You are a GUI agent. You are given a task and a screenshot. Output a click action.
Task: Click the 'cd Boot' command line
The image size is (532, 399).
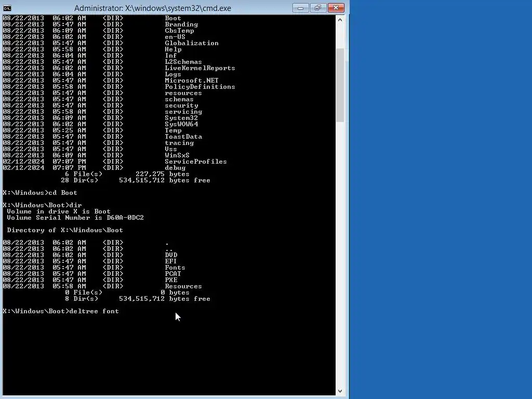tap(63, 193)
